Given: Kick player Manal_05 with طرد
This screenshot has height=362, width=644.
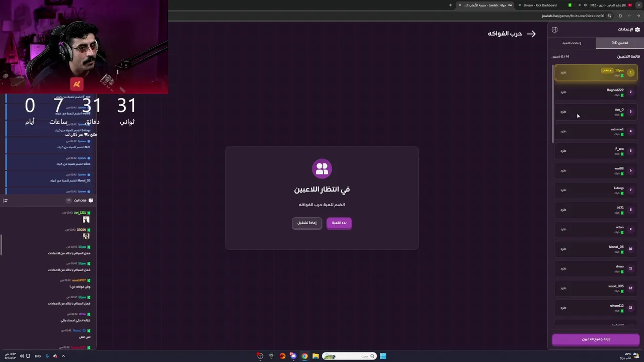Looking at the screenshot, I should point(563,249).
